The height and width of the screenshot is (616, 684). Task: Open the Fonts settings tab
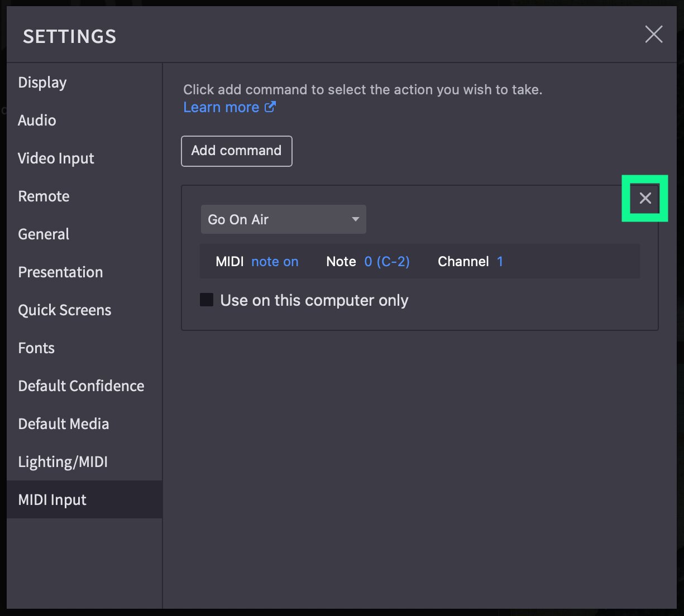(x=84, y=348)
